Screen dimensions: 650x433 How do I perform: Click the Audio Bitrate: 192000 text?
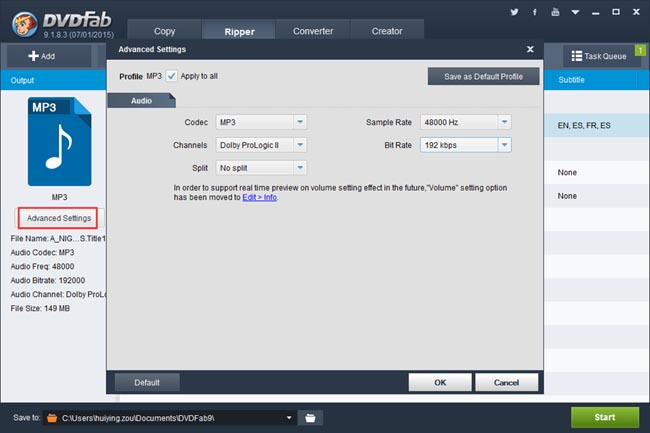click(48, 281)
